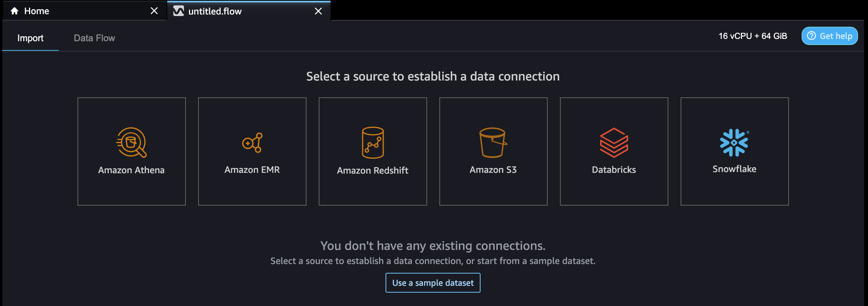Click Use a sample dataset
This screenshot has width=868, height=306.
coord(432,283)
